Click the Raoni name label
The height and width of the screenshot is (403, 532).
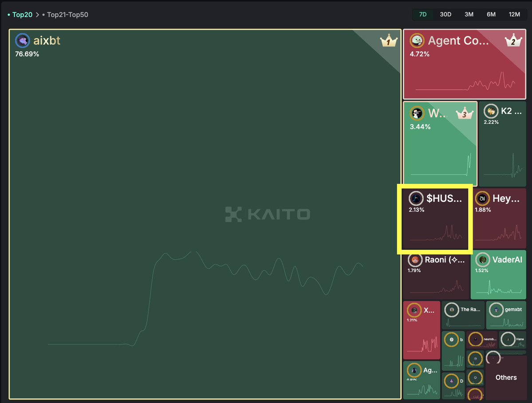(x=445, y=260)
